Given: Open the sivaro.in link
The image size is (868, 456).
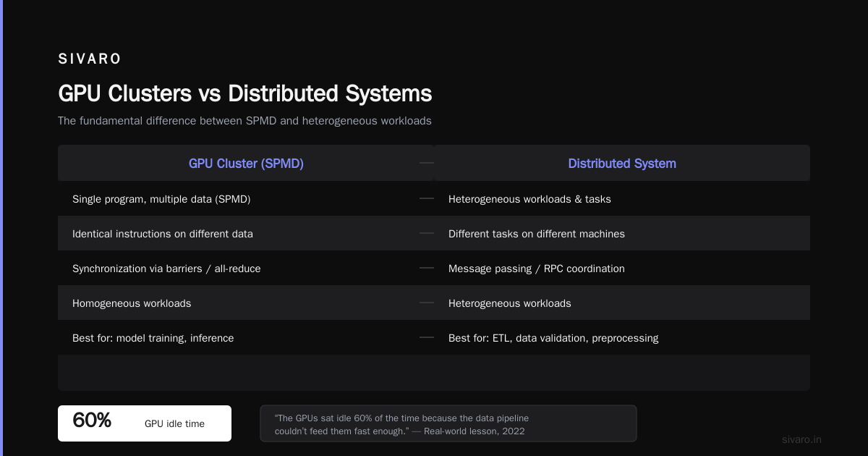Looking at the screenshot, I should pos(801,439).
